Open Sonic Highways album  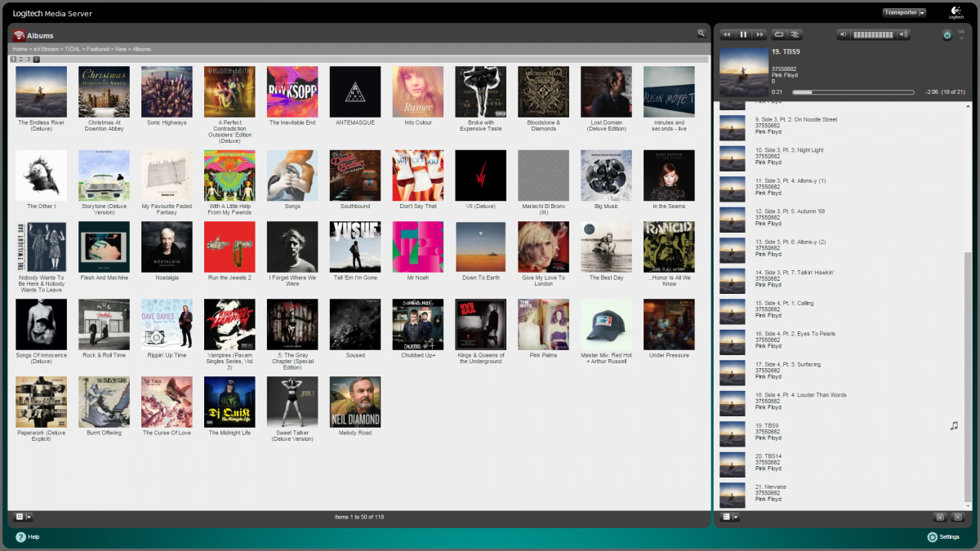pyautogui.click(x=167, y=91)
